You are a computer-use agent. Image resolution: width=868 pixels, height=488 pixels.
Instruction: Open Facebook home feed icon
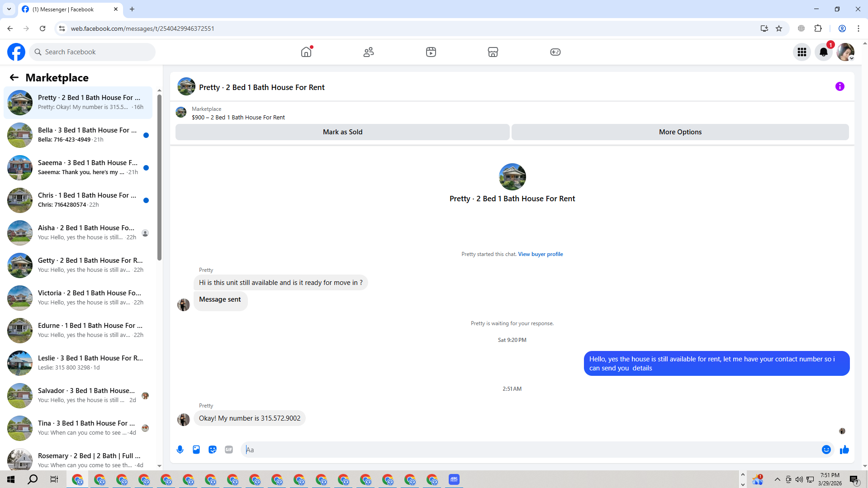306,52
